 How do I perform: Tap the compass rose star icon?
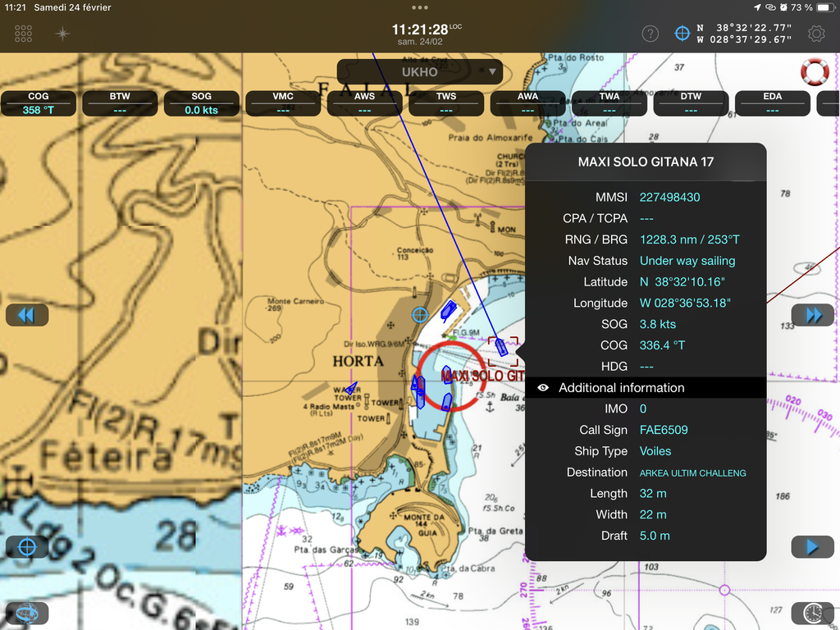pos(62,34)
